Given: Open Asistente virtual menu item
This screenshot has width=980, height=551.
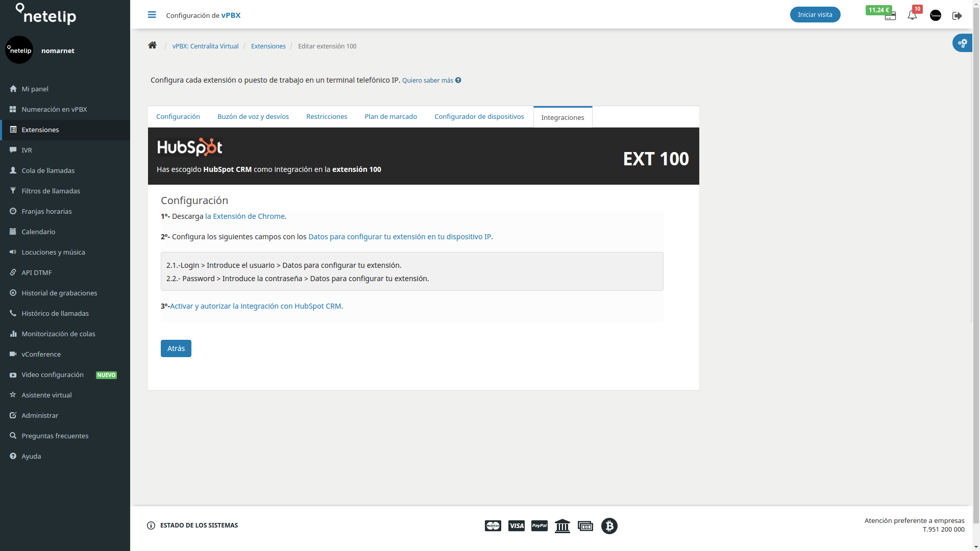Looking at the screenshot, I should [65, 395].
